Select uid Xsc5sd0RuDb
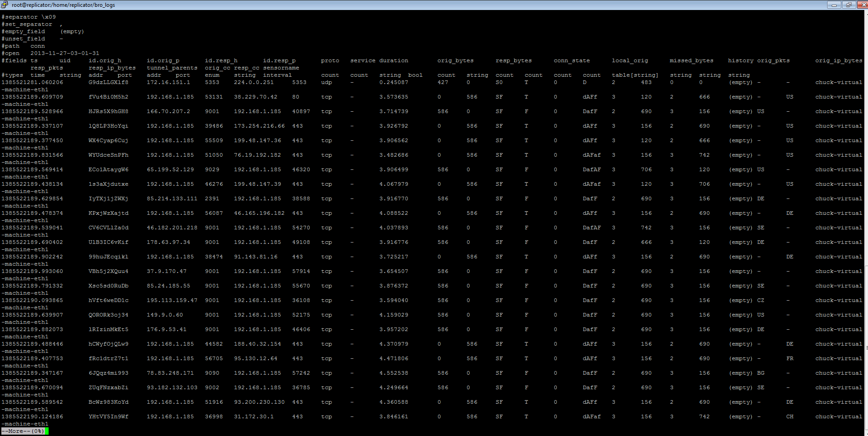The height and width of the screenshot is (436, 868). click(109, 286)
